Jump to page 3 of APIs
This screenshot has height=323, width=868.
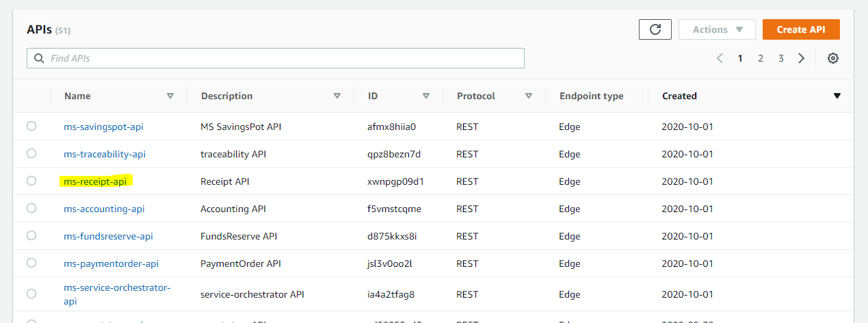pyautogui.click(x=780, y=58)
